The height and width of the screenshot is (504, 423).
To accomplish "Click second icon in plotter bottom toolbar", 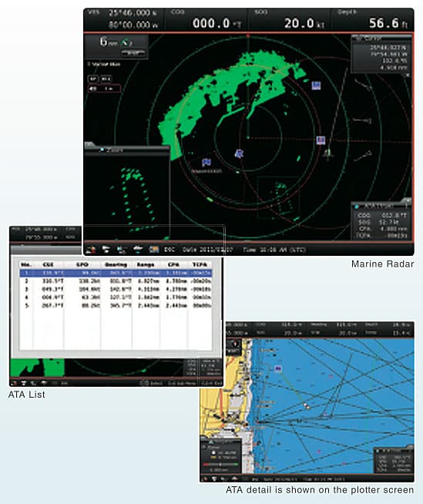I will 214,479.
